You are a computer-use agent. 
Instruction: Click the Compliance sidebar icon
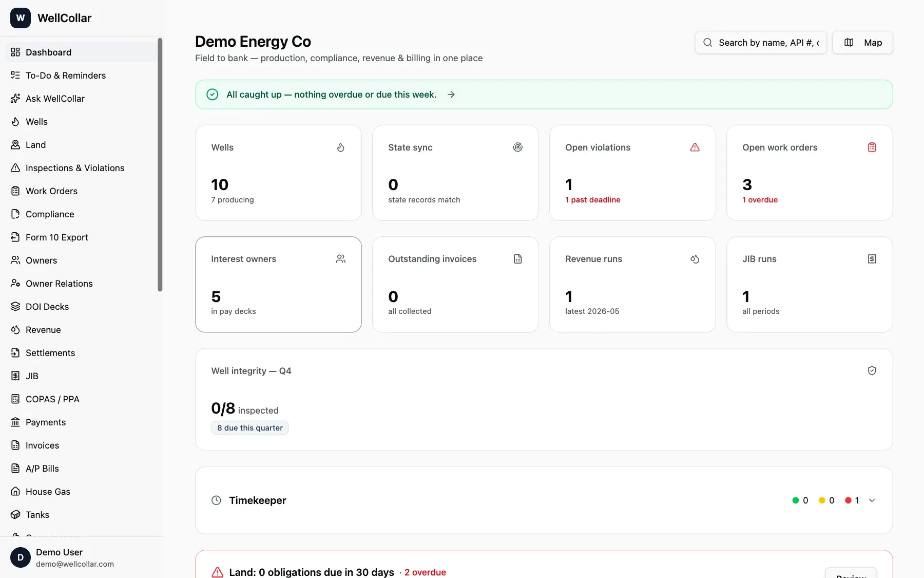tap(15, 214)
